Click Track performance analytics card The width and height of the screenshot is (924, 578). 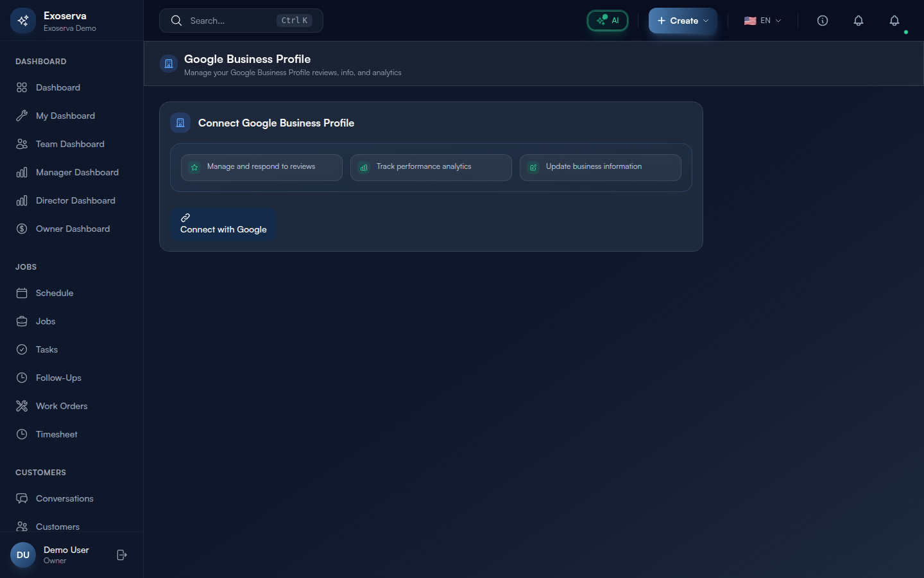(x=431, y=167)
